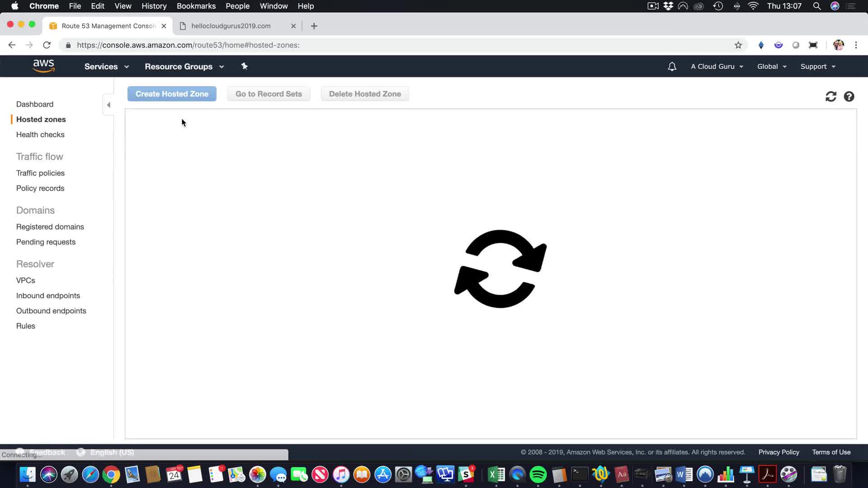Expand the Services dropdown
Image resolution: width=868 pixels, height=488 pixels.
106,66
